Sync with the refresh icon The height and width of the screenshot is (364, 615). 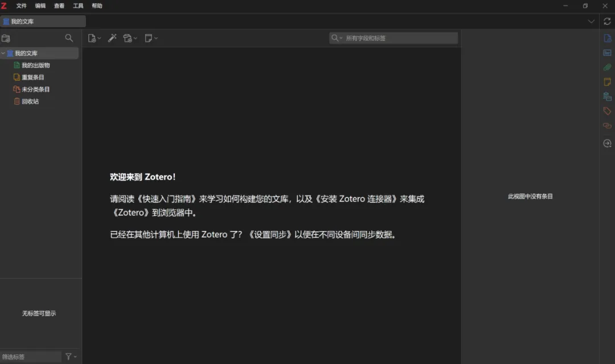pos(607,21)
